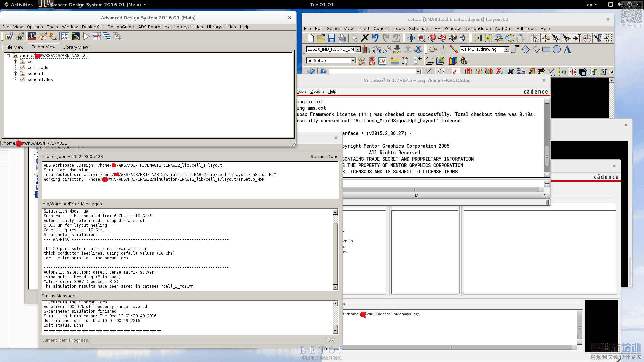Click the Undo arrow in layout toolbar
The image size is (644, 362).
point(375,38)
